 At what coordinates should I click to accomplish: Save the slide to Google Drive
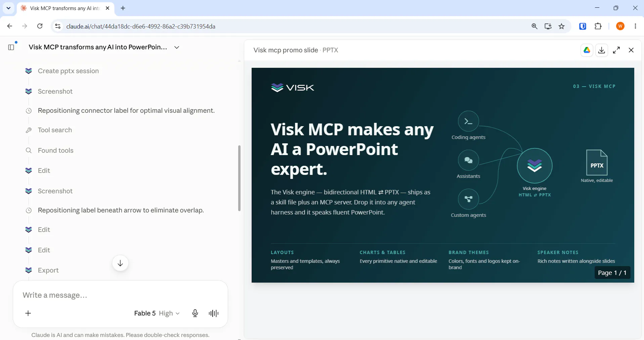click(x=587, y=50)
